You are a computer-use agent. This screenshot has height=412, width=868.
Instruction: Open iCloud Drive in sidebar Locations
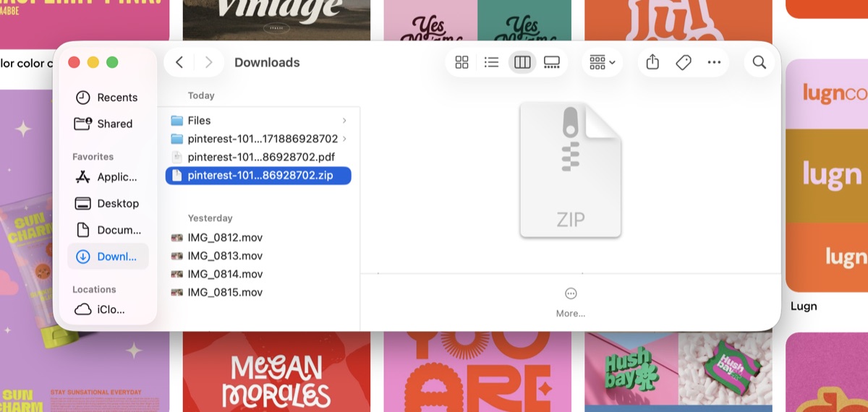(x=109, y=309)
